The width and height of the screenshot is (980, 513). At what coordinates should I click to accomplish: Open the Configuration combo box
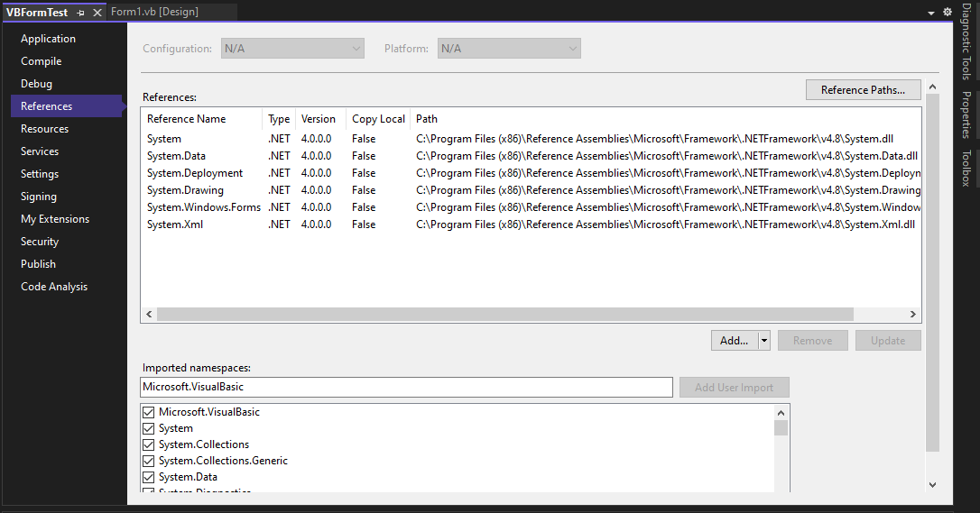pyautogui.click(x=292, y=49)
